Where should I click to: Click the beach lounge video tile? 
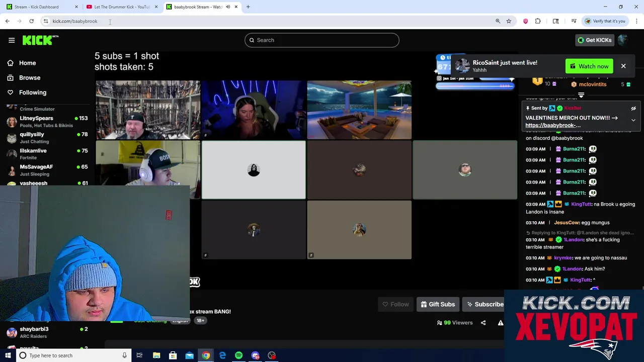coord(359,110)
